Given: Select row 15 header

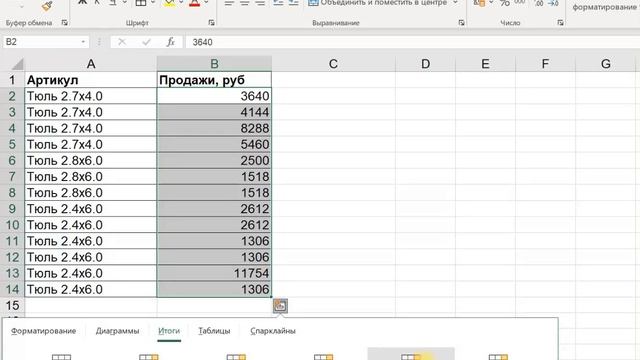Looking at the screenshot, I should click(12, 305).
